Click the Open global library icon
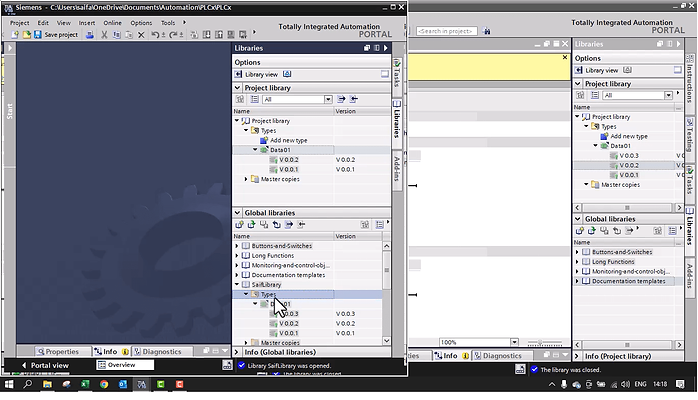The height and width of the screenshot is (400, 698). [x=252, y=225]
